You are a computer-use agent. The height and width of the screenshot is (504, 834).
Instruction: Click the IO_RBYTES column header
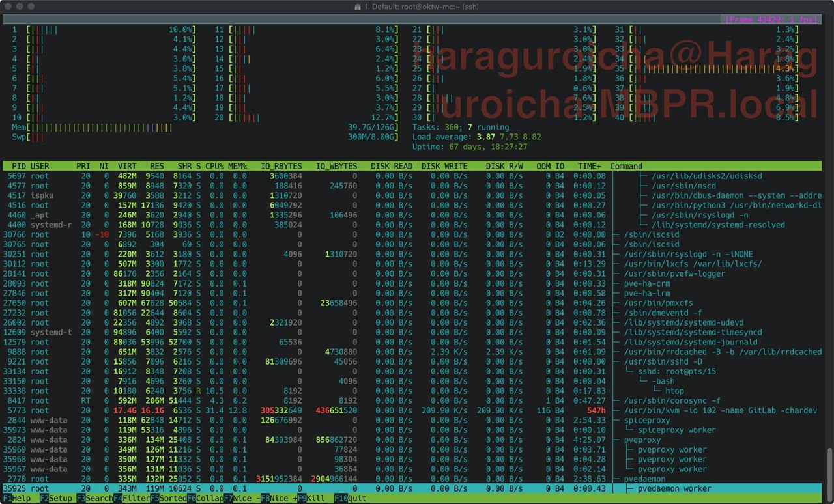pos(281,166)
